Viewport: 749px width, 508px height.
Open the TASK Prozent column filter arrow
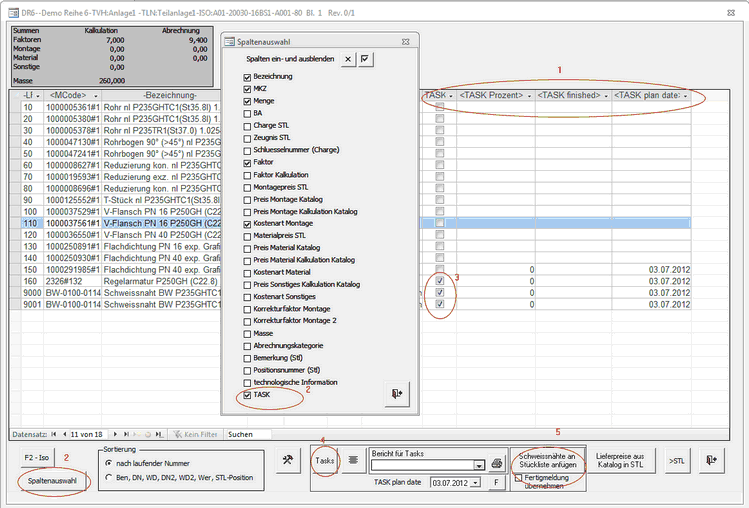click(530, 95)
